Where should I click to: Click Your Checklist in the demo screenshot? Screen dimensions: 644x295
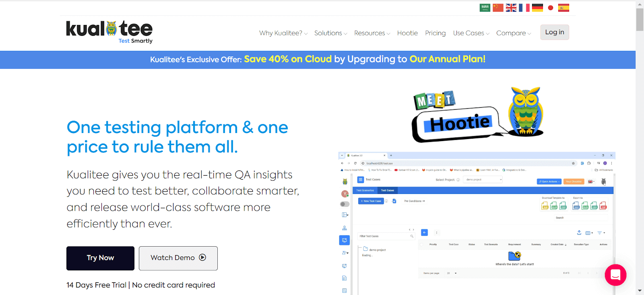[x=574, y=181]
